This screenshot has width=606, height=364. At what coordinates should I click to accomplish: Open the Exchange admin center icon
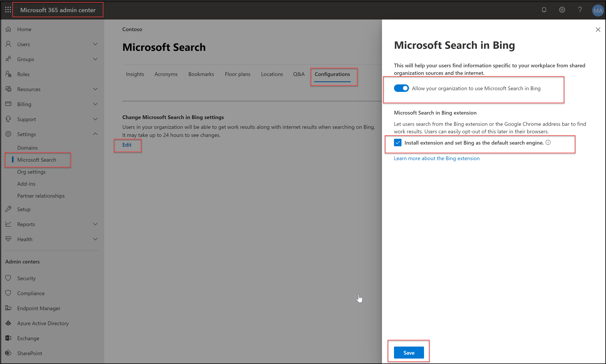[8, 338]
